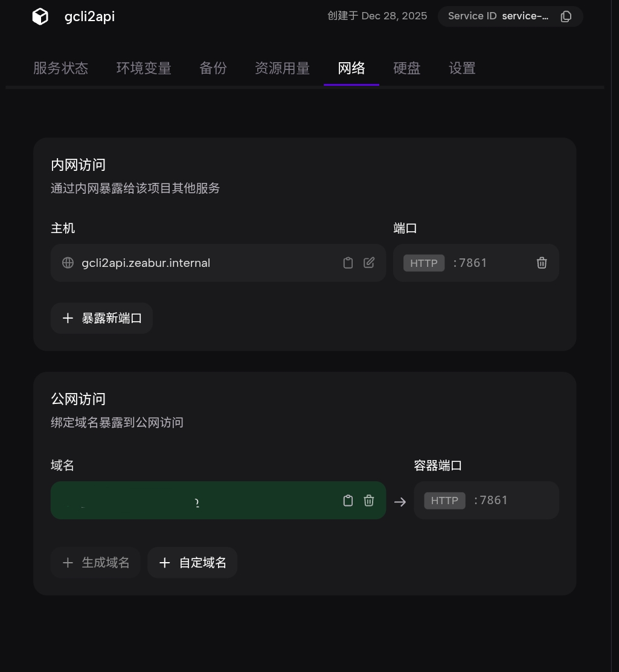Select the HTTP protocol badge on port 7861
The image size is (619, 672).
click(423, 263)
